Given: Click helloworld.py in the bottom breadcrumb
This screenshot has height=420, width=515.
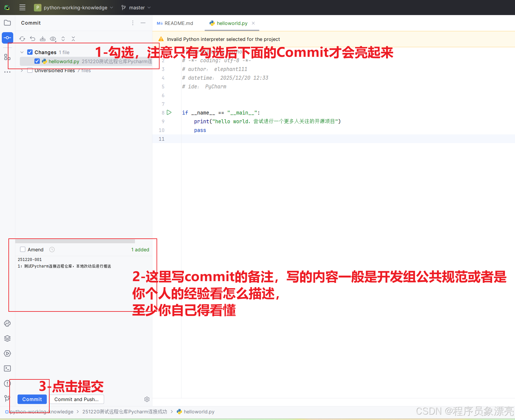Looking at the screenshot, I should (x=199, y=412).
